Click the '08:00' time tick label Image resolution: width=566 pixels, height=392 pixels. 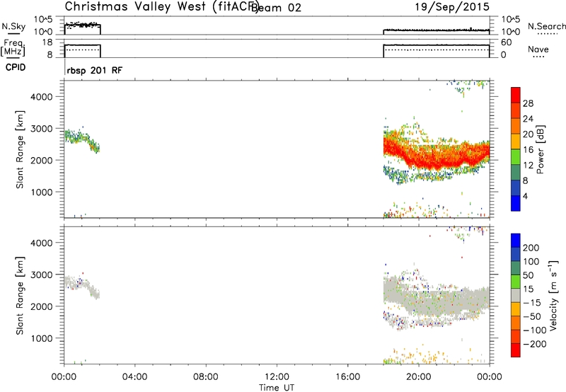coord(206,377)
